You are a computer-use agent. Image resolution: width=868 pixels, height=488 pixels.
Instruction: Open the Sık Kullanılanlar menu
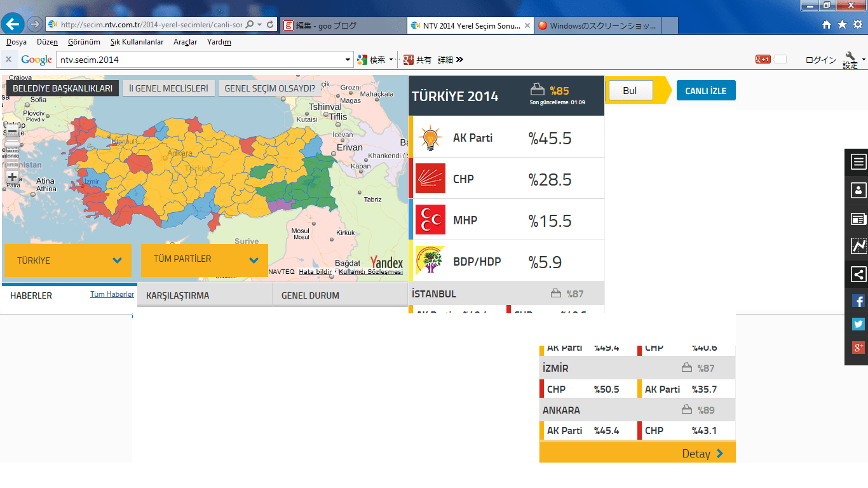137,42
